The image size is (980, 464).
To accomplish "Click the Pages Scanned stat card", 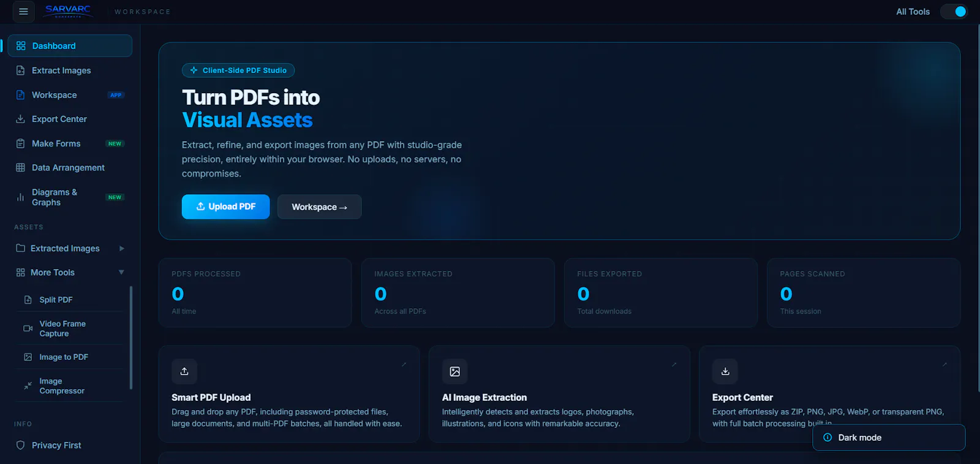I will 864,292.
